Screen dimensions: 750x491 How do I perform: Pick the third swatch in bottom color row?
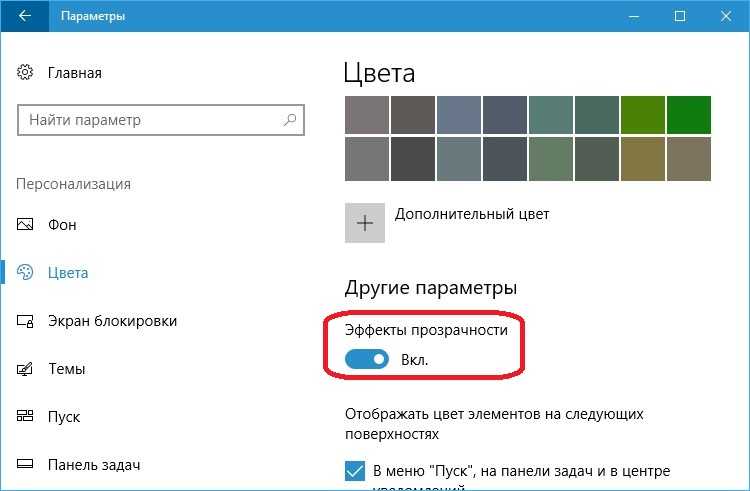pos(459,159)
